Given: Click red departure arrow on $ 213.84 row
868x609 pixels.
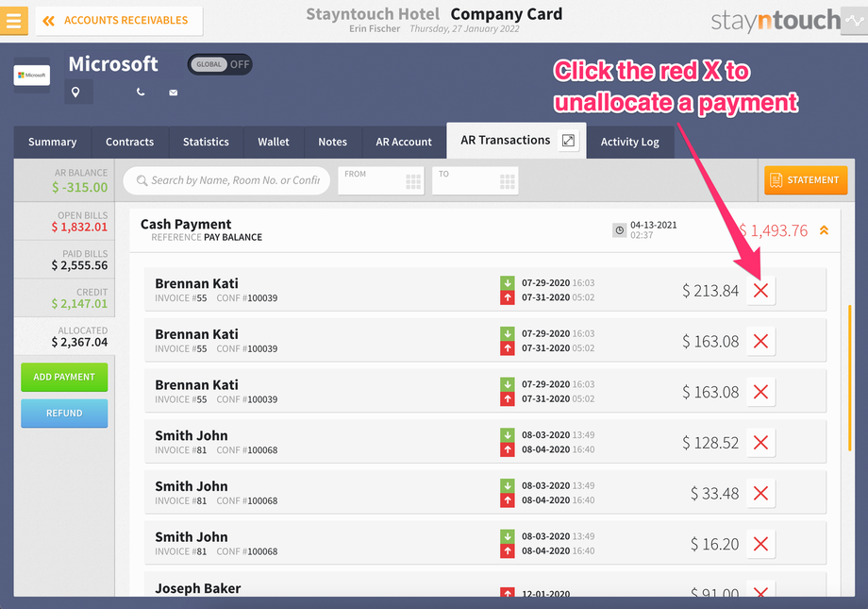Looking at the screenshot, I should (x=507, y=297).
